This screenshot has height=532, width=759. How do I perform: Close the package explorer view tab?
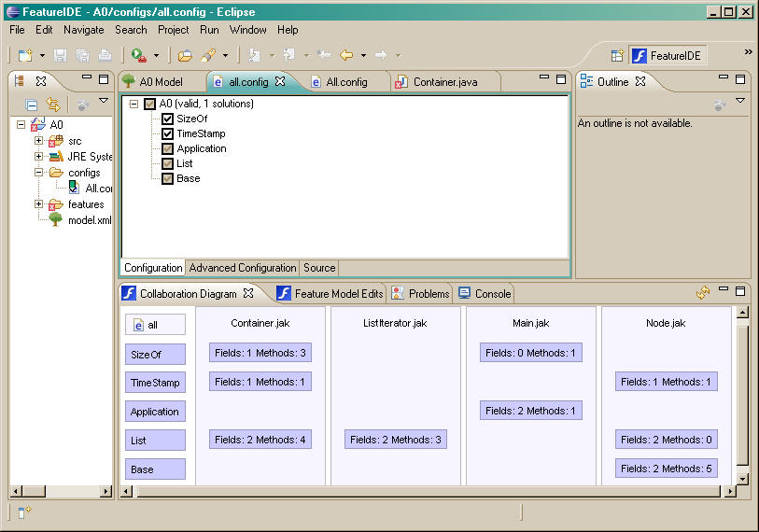(41, 81)
